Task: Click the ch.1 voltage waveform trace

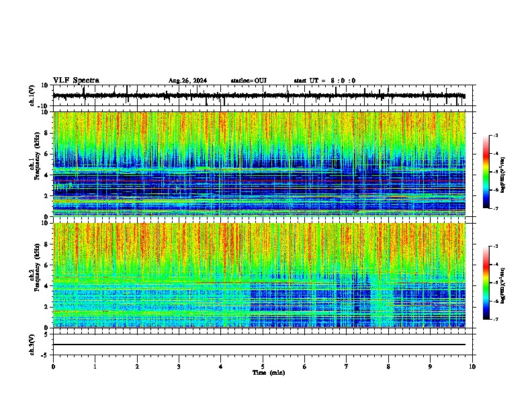Action: (259, 95)
